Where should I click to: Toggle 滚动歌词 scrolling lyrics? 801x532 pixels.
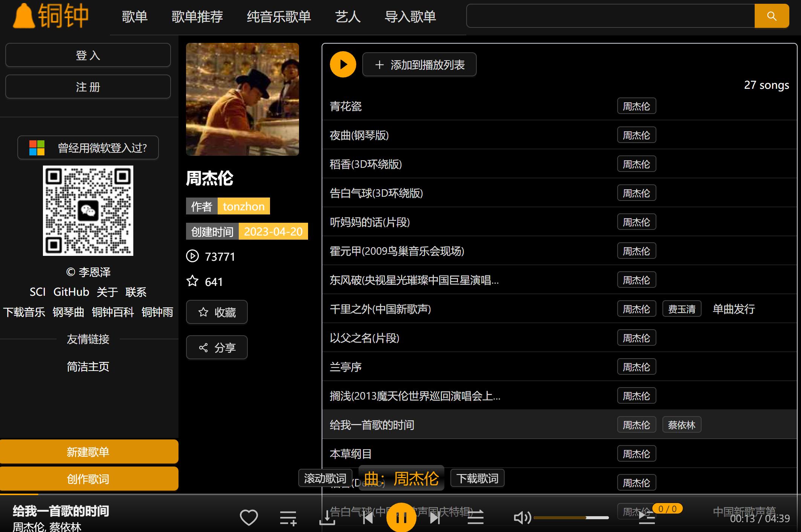pyautogui.click(x=325, y=478)
